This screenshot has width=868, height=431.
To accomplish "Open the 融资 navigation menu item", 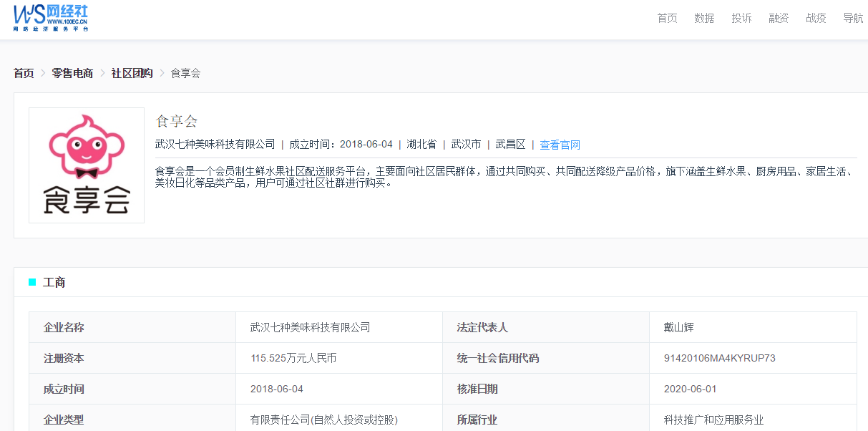I will [x=779, y=18].
